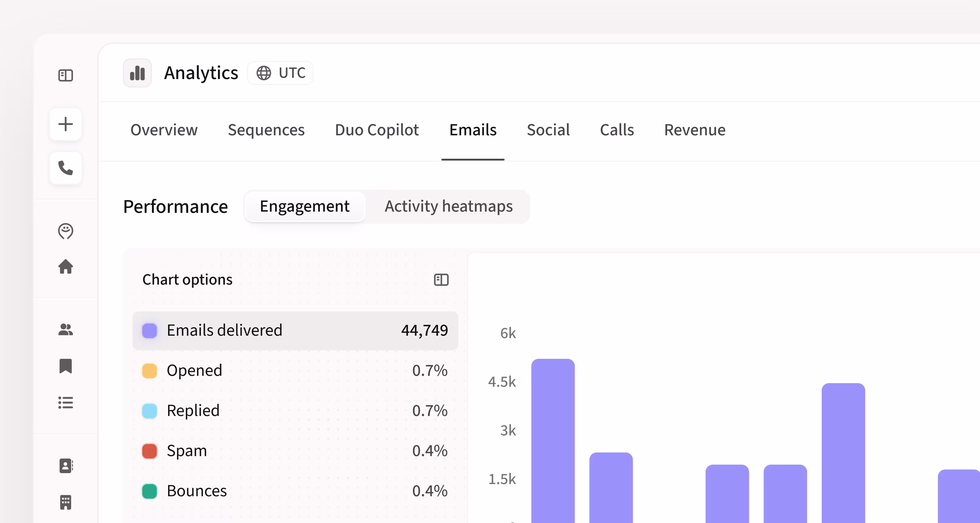The image size is (980, 523).
Task: Select the Bounces metric row
Action: (x=295, y=491)
